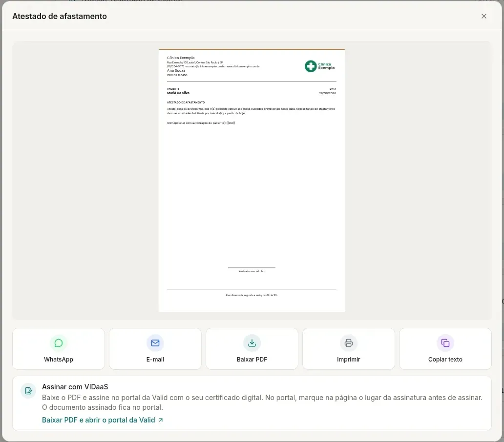
Task: Click the external arrow beside the Valid portal link
Action: pyautogui.click(x=161, y=420)
